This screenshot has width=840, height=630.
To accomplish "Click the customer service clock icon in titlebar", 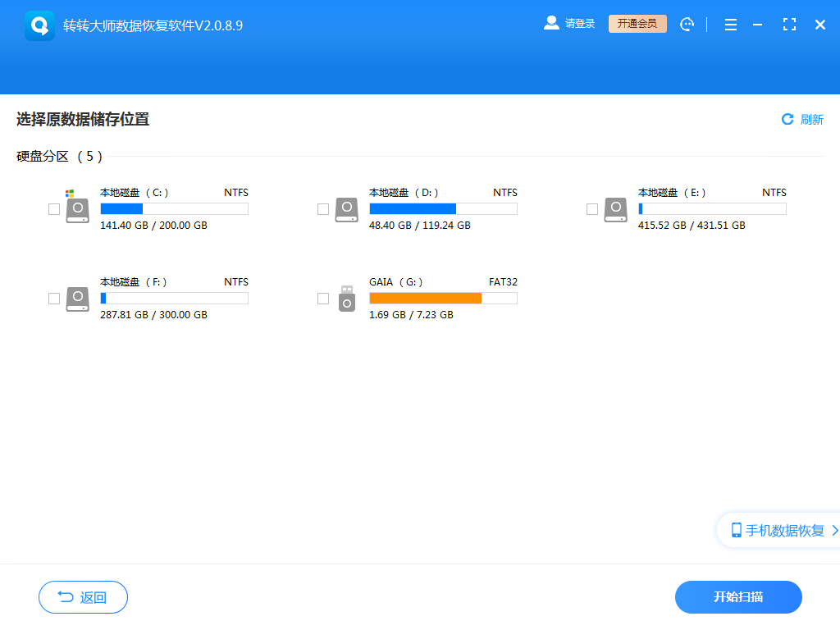I will pyautogui.click(x=687, y=24).
